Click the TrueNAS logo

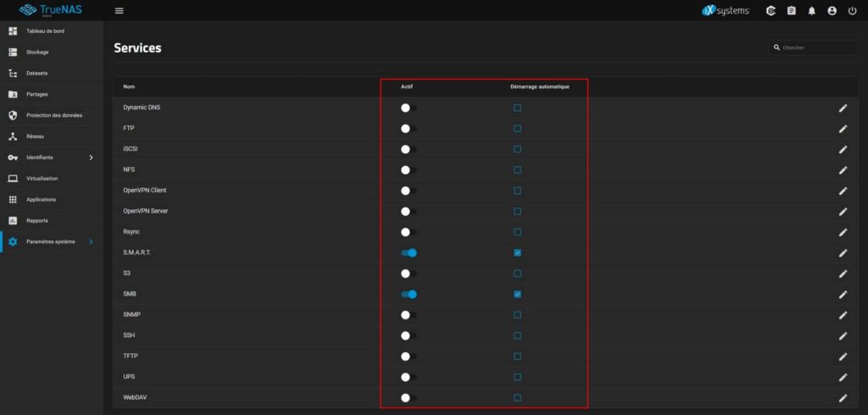pos(50,10)
